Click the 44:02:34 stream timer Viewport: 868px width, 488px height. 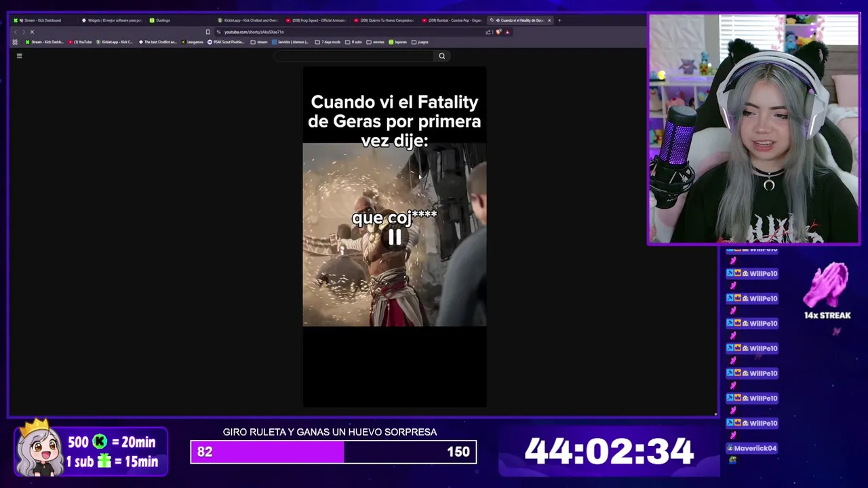(x=609, y=451)
